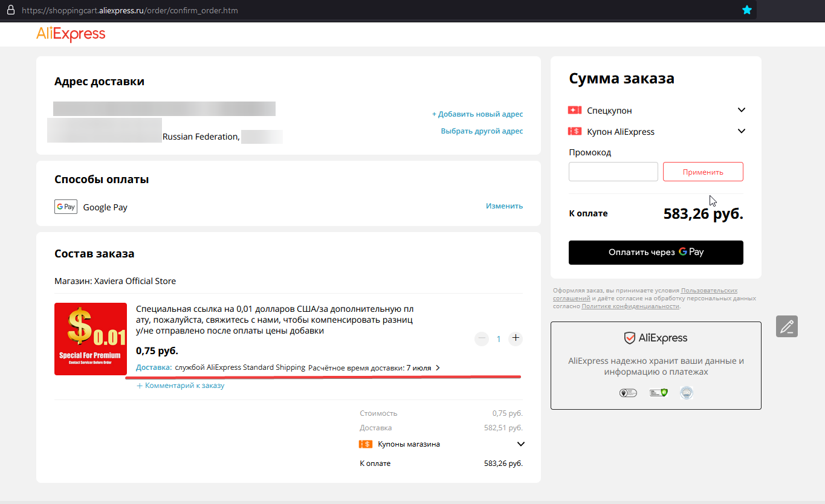825x504 pixels.
Task: Click the orange Купоны магазина icon
Action: 366,444
